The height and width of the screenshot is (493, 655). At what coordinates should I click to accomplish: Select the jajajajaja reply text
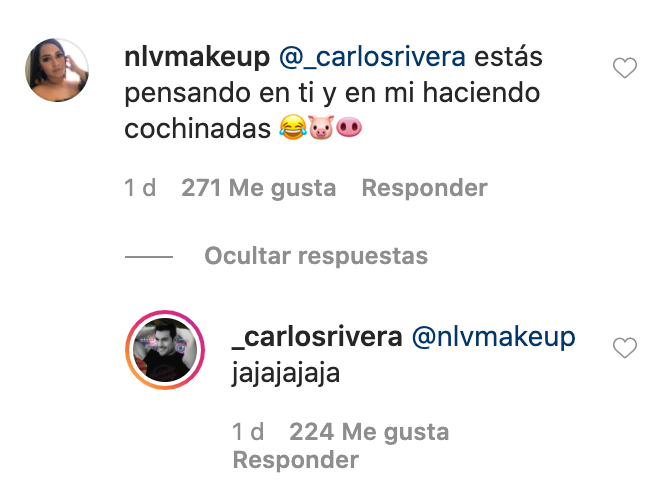tap(286, 373)
